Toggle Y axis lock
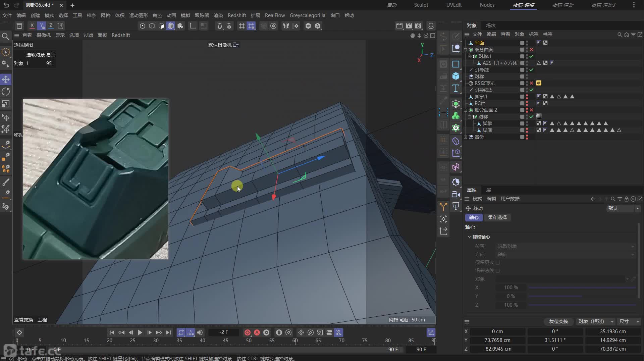Viewport: 644px width, 361px height. (x=41, y=25)
